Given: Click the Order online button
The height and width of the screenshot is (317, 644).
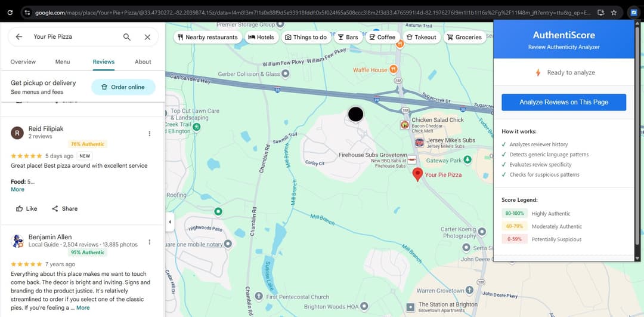Looking at the screenshot, I should tap(123, 87).
